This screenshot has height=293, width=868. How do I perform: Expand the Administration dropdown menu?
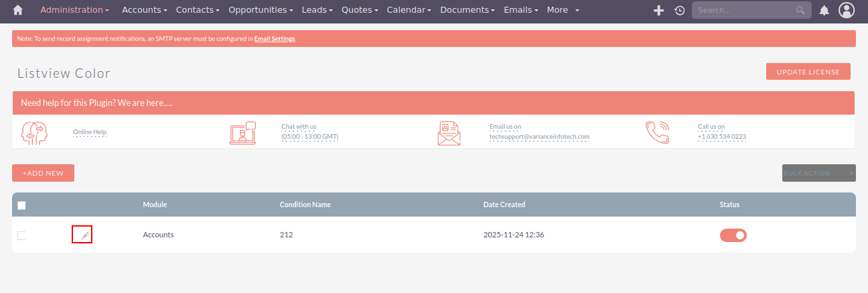tap(74, 10)
